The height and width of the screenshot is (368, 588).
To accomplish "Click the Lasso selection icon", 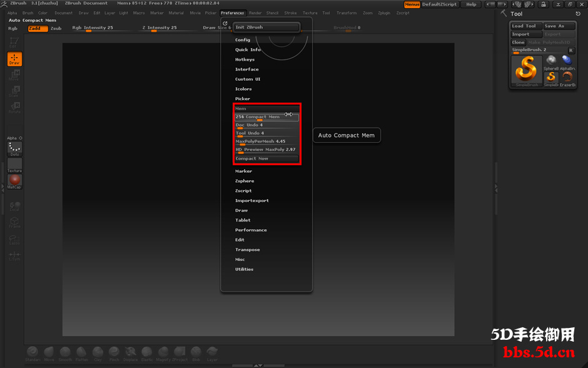I will pos(14,239).
